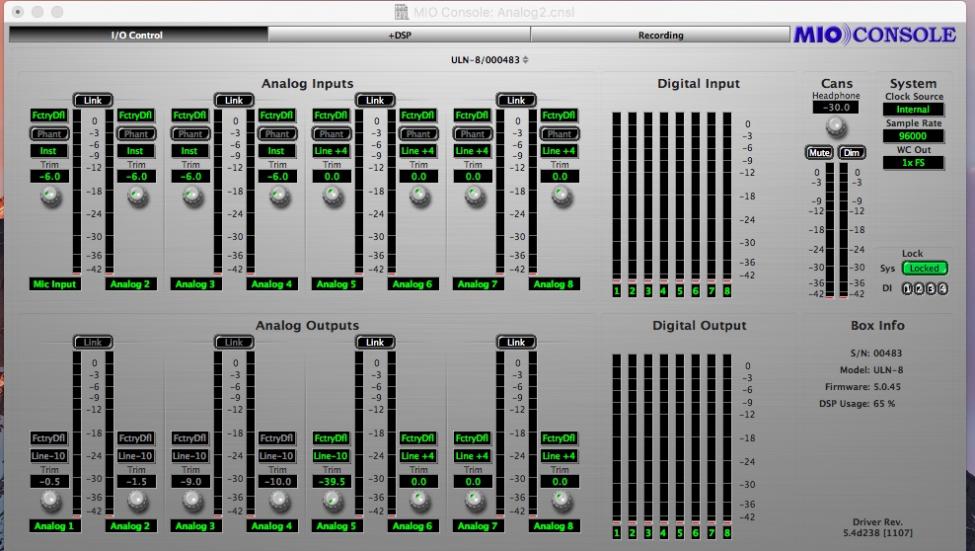
Task: Open Line +4 menu on output Analog 6
Action: coord(418,456)
